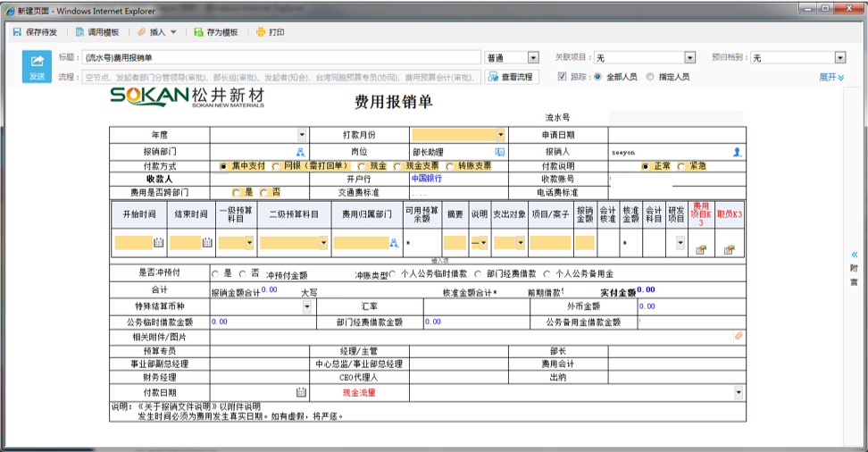Click the 报销人 person picker icon
This screenshot has height=452, width=868.
click(738, 152)
